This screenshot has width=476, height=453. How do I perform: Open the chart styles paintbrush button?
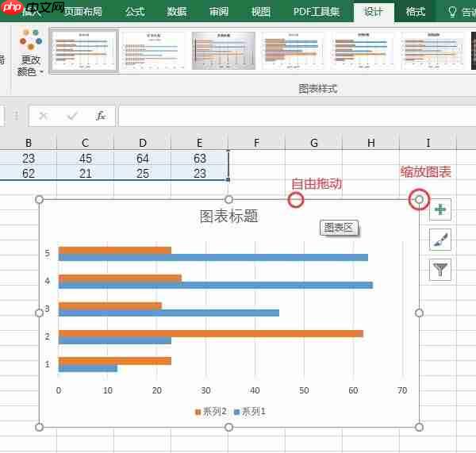(440, 240)
